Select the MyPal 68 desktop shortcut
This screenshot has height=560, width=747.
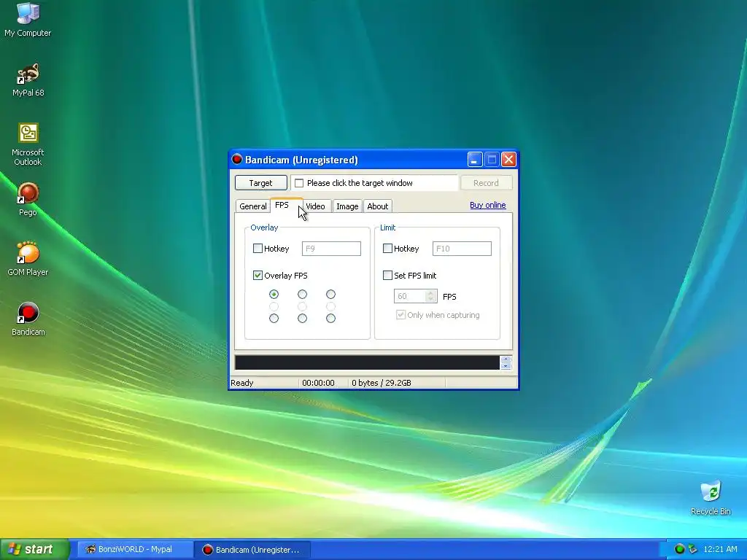(x=28, y=79)
